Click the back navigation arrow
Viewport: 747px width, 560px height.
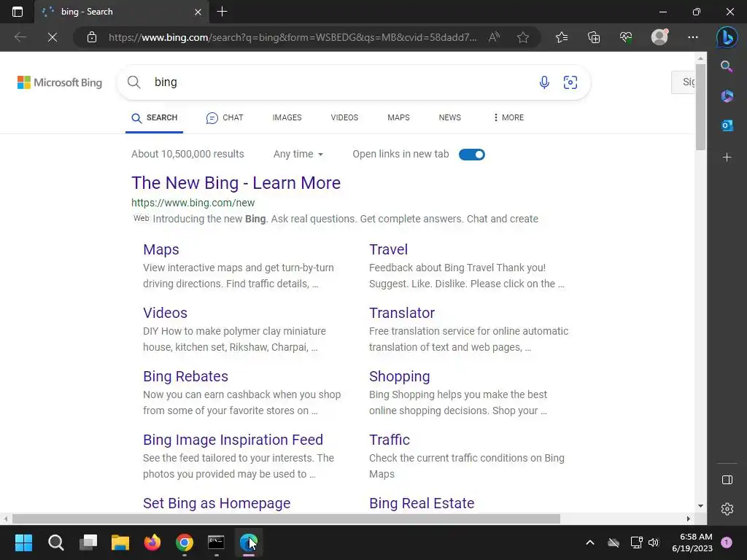point(20,37)
